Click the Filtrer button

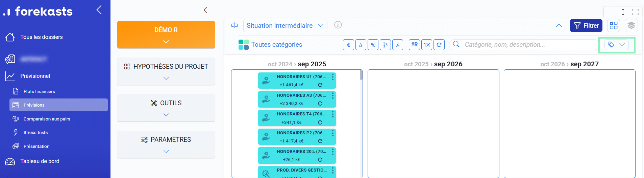[586, 26]
